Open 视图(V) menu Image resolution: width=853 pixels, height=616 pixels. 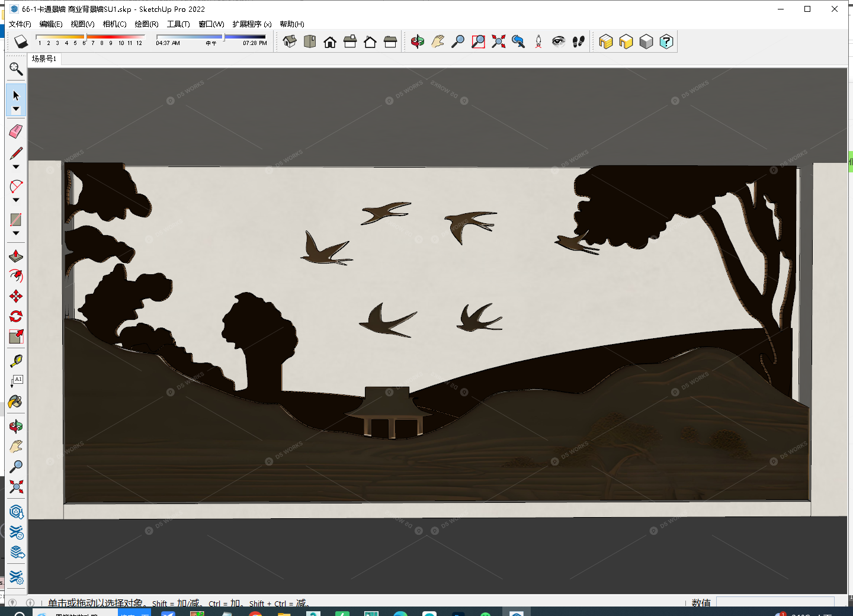[82, 24]
